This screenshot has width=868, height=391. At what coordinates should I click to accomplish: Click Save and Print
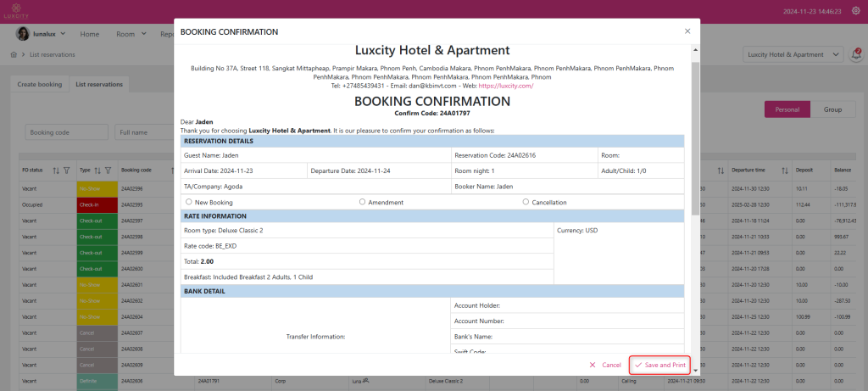coord(659,365)
